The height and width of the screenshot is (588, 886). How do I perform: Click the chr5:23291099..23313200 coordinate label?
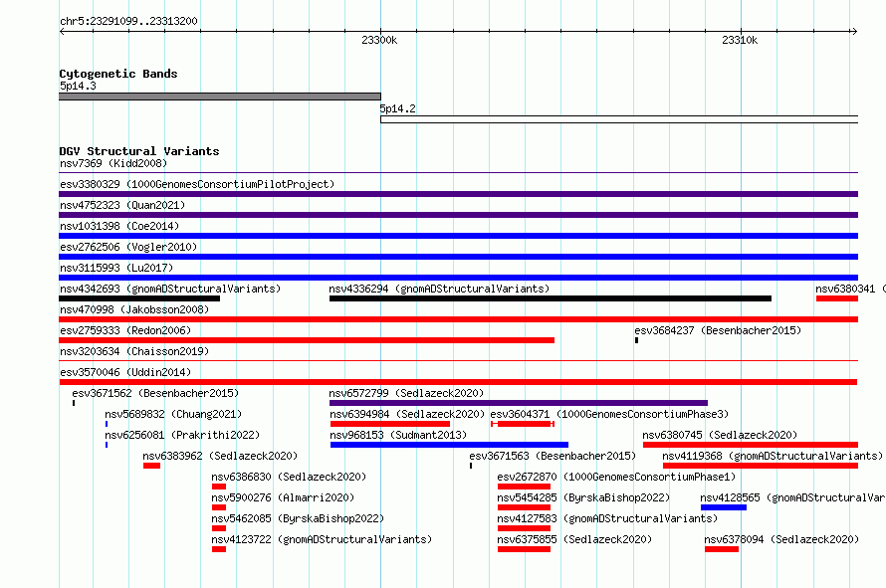coord(128,22)
